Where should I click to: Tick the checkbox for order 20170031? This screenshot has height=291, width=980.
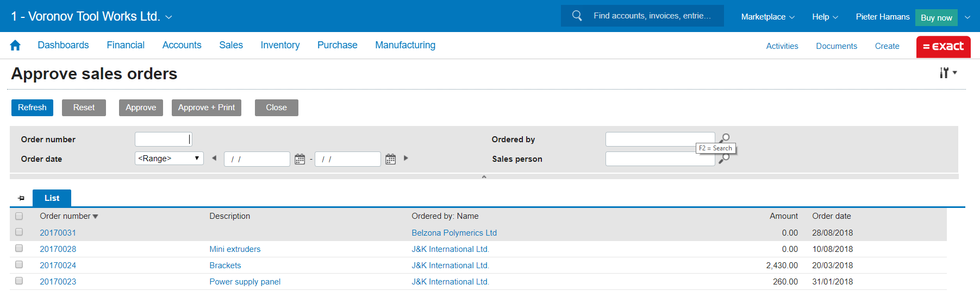click(19, 232)
